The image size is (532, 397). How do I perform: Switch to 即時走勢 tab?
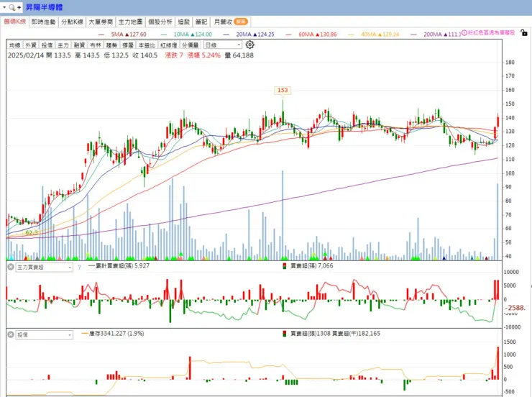[43, 22]
